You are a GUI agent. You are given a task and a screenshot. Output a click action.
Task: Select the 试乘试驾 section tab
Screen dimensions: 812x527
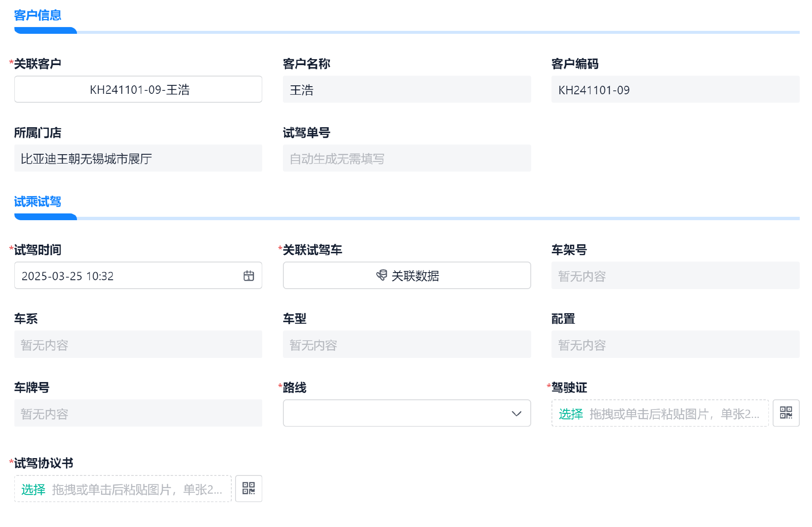click(38, 202)
